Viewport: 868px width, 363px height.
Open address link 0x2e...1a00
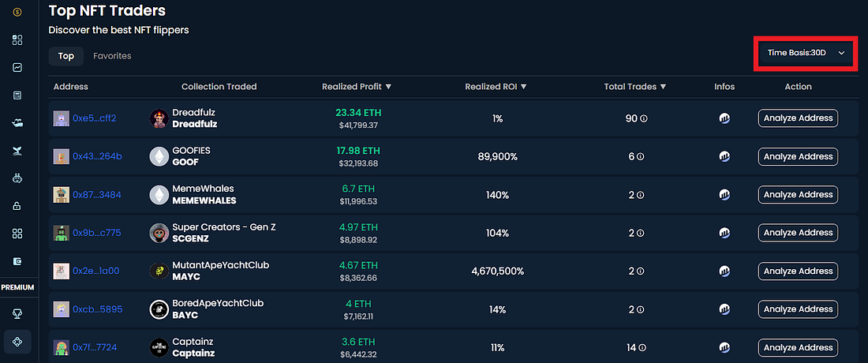(x=96, y=271)
